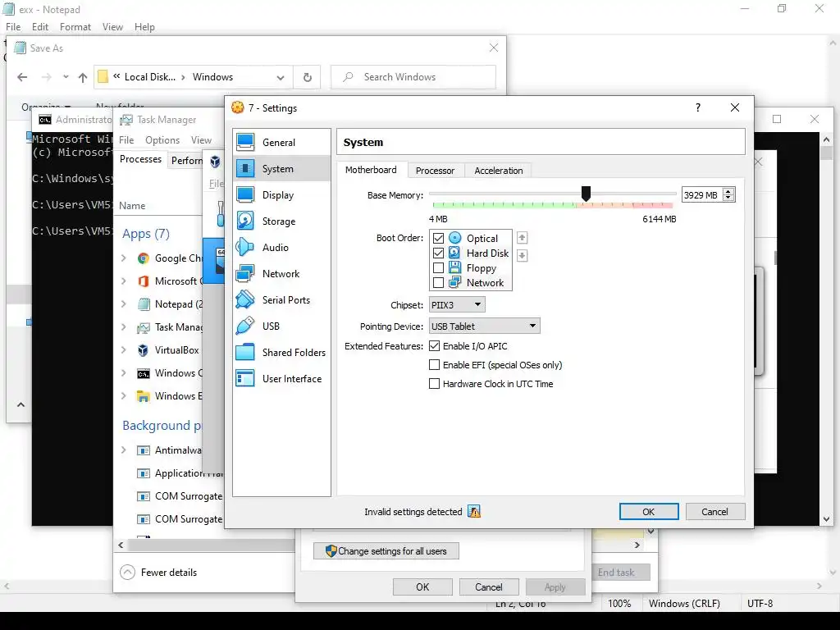The height and width of the screenshot is (630, 840).
Task: Confirm VM settings with OK button
Action: click(x=649, y=512)
